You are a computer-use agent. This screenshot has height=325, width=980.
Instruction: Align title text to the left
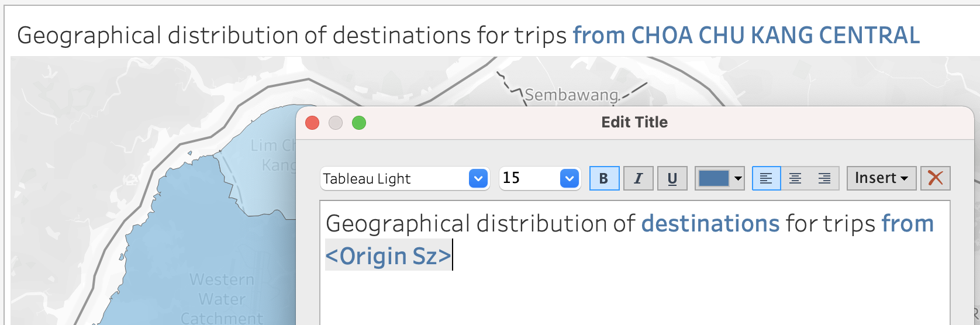[x=766, y=178]
